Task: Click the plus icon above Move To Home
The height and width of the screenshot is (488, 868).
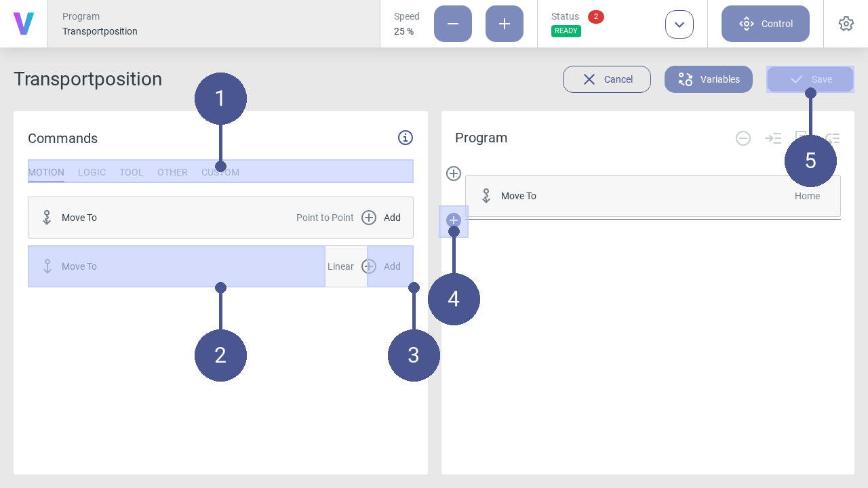Action: point(454,174)
